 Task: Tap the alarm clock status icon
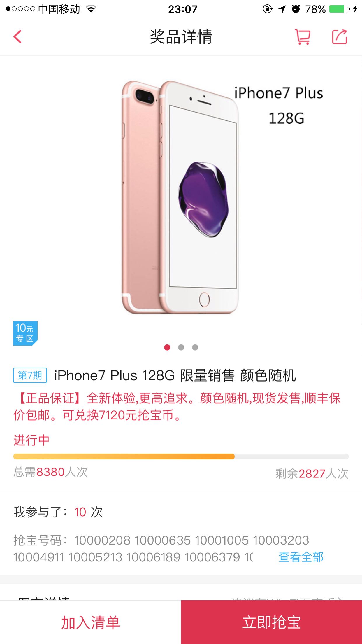296,9
